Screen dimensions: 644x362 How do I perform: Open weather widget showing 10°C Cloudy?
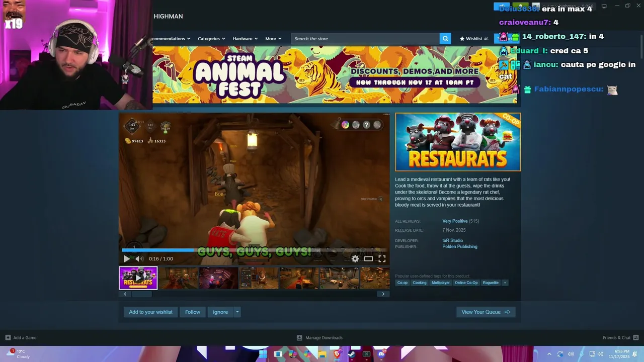pos(18,354)
